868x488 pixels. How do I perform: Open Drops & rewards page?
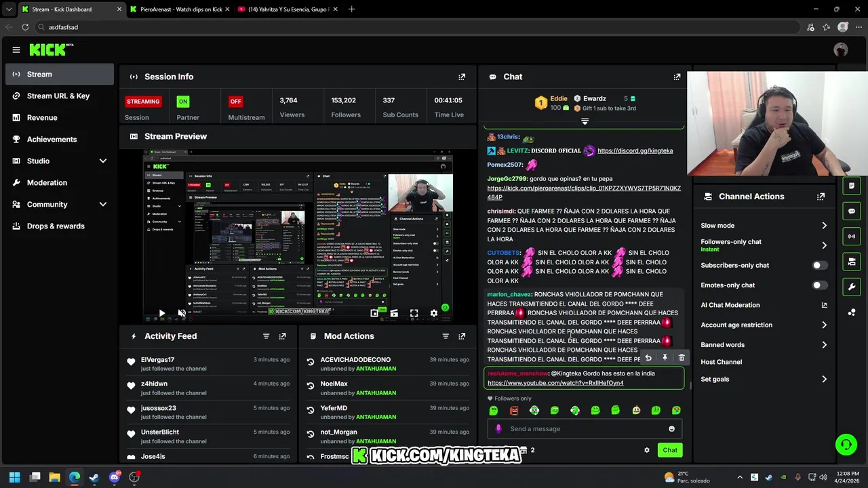(60, 226)
